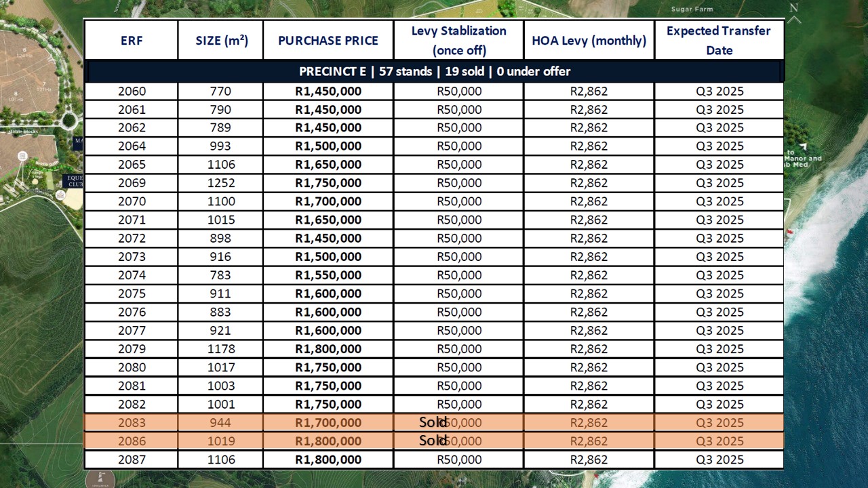Click the purchase price for ERF 2069
This screenshot has width=868, height=488.
pos(328,182)
